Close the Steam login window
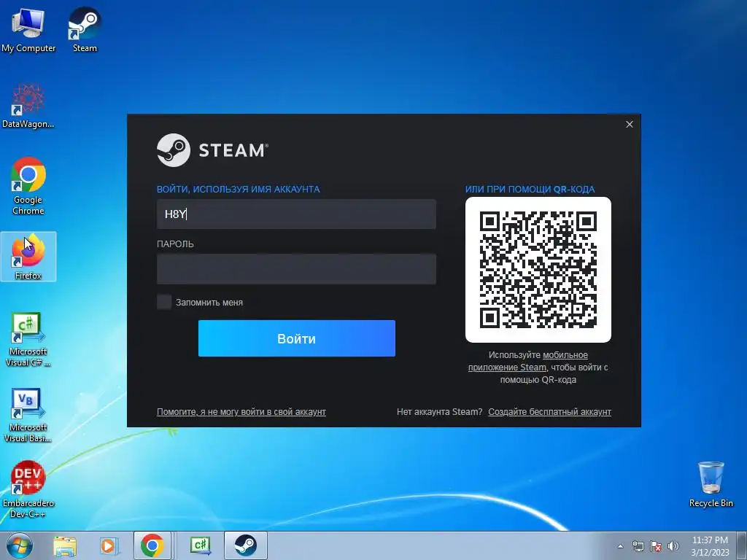This screenshot has height=560, width=747. point(630,124)
